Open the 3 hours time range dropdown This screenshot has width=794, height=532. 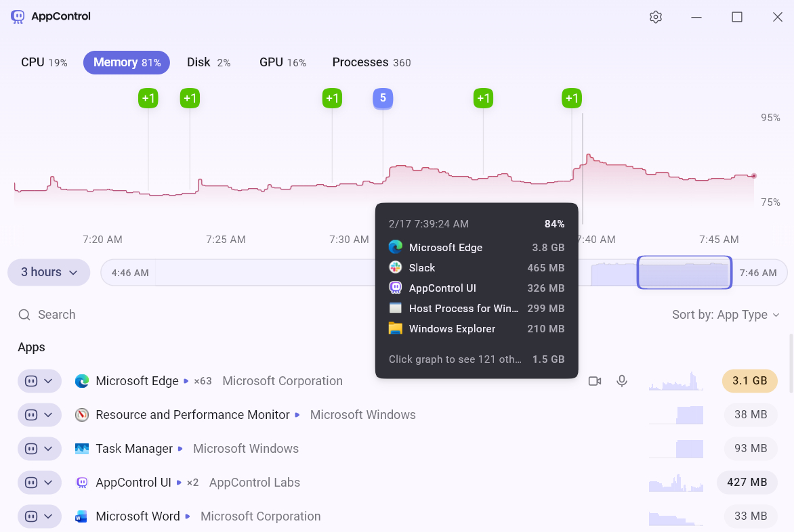48,272
